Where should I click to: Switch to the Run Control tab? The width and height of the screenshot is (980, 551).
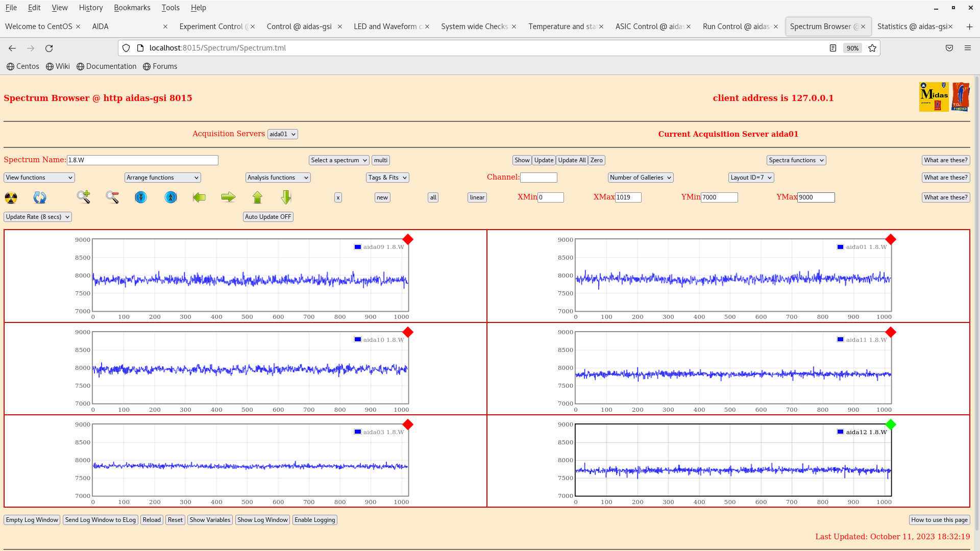[736, 27]
